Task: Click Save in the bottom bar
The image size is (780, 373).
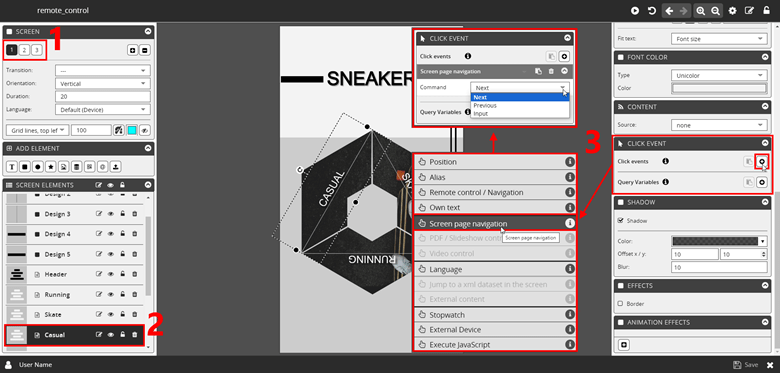Action: click(751, 365)
